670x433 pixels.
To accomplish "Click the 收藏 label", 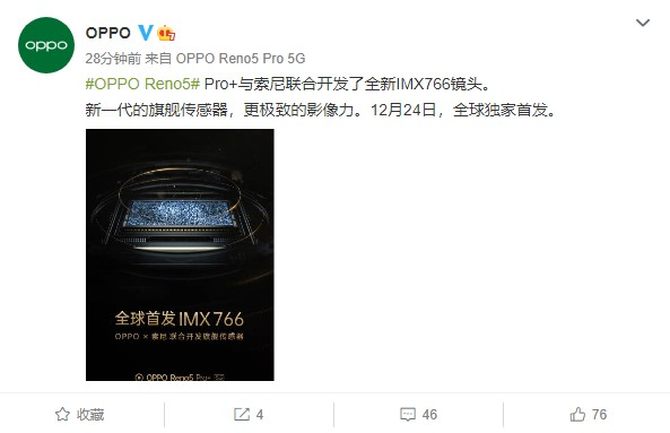I will coord(90,414).
